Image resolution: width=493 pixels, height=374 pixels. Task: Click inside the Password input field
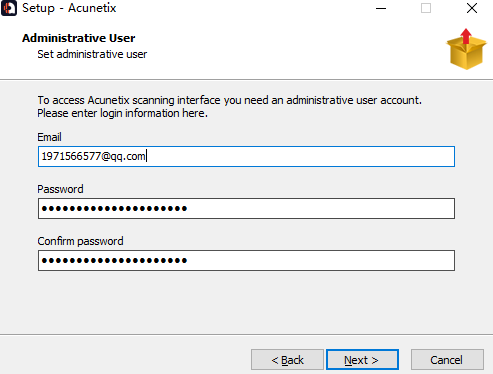tap(246, 208)
